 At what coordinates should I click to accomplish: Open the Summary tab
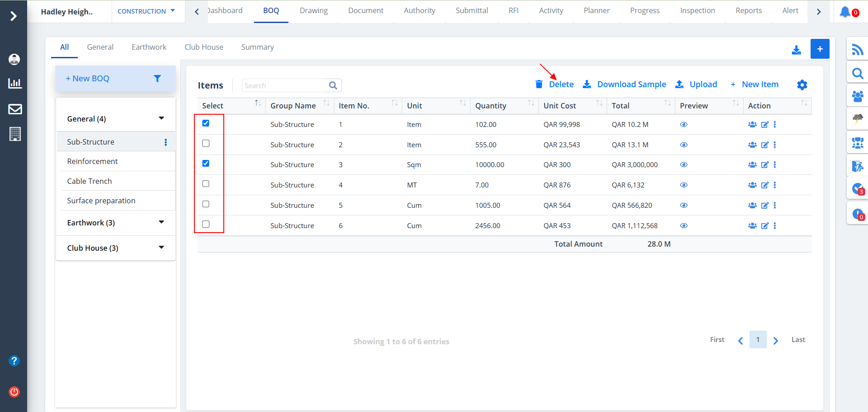coord(257,47)
